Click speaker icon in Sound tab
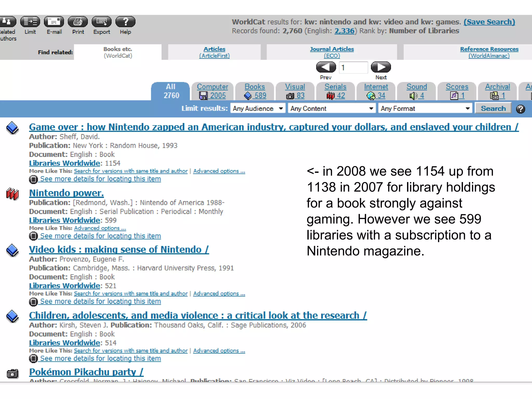Screen dimensions: 532x399 pyautogui.click(x=413, y=96)
